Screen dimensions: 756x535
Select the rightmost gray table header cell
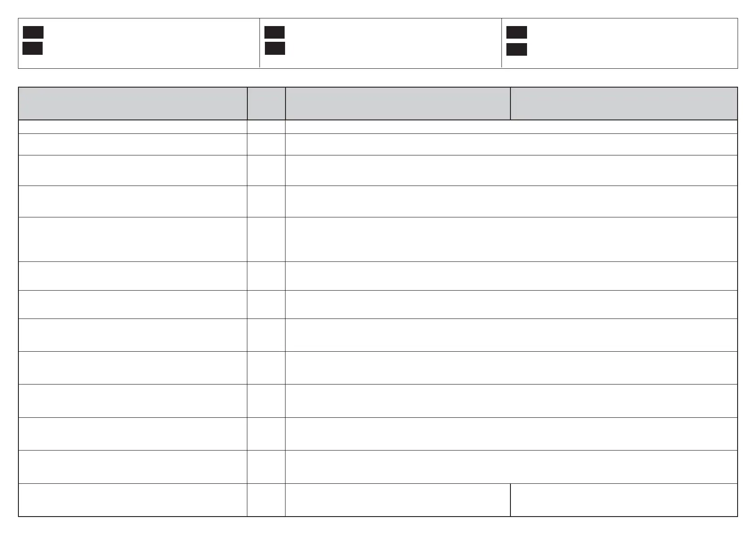[x=624, y=104]
